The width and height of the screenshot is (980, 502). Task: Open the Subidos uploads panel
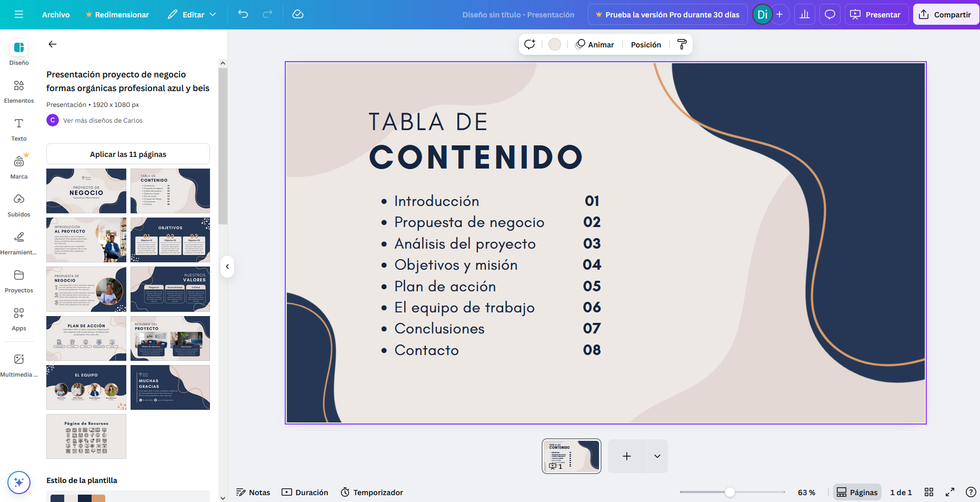[x=19, y=205]
